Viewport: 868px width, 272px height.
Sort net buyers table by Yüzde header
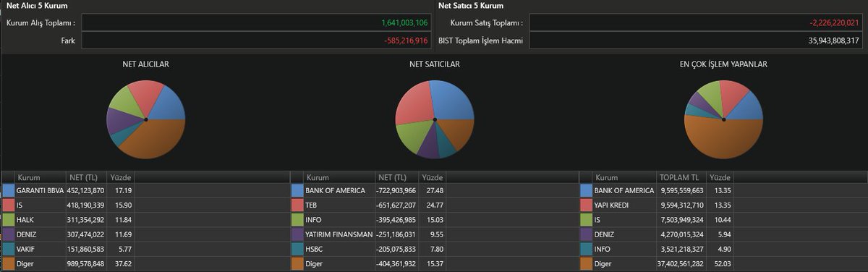[x=120, y=177]
